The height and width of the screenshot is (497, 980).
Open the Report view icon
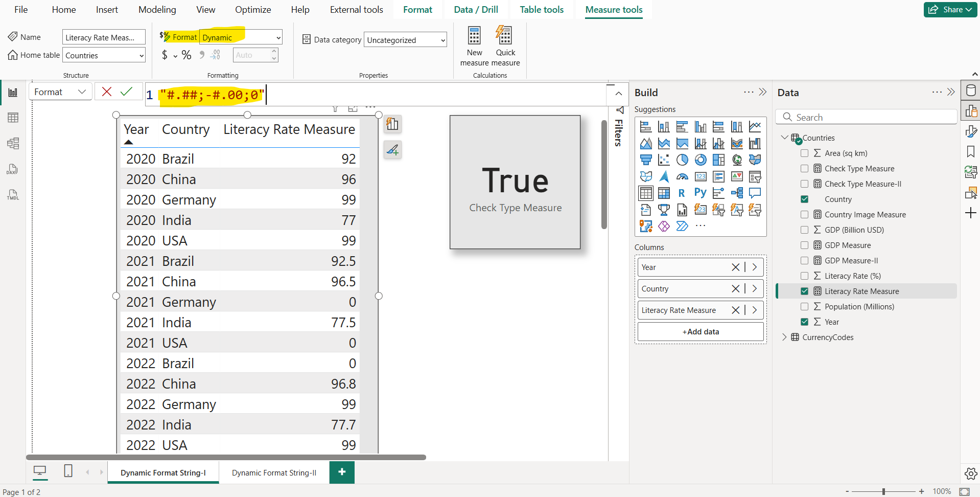(x=13, y=92)
